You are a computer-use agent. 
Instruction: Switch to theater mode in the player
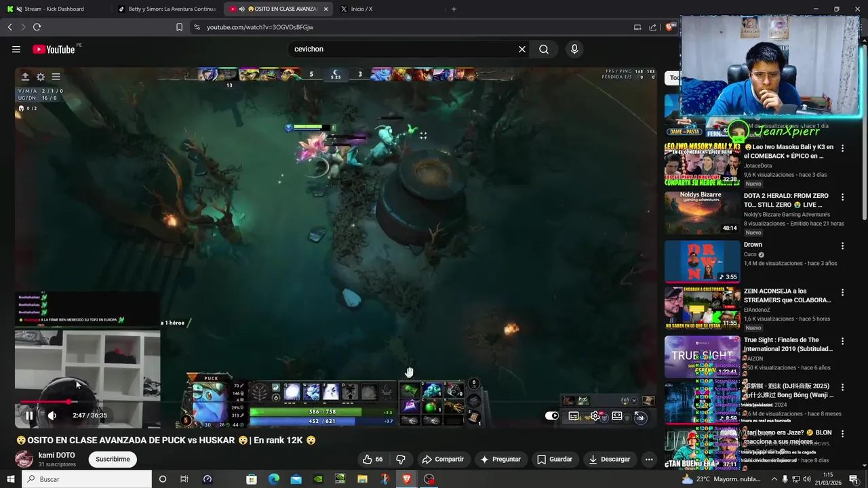click(x=617, y=416)
